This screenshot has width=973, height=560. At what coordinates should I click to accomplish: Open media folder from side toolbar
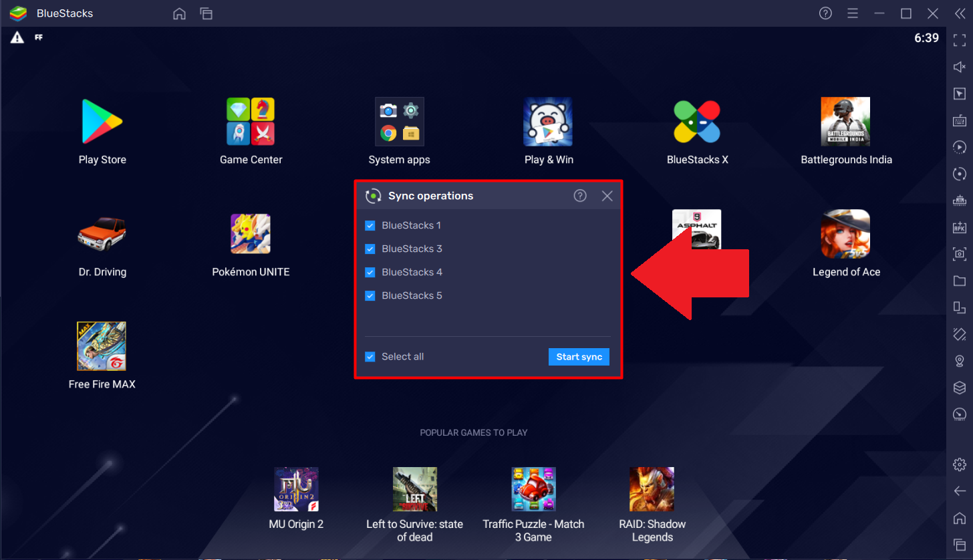click(x=960, y=281)
